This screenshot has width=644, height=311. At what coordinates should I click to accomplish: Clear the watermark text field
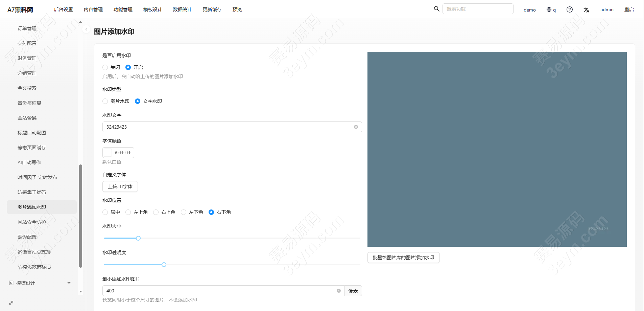point(356,127)
